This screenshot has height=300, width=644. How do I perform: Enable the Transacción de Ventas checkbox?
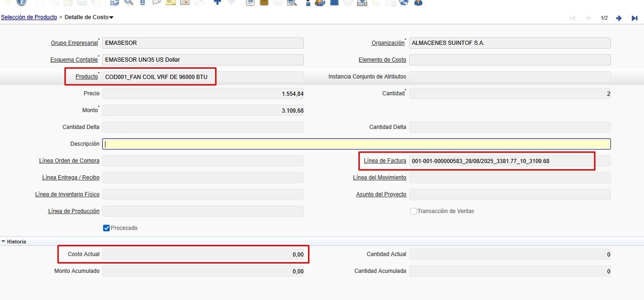coord(413,211)
